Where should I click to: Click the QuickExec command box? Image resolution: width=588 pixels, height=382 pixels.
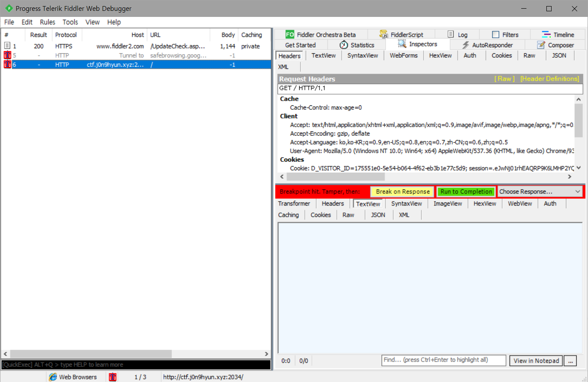136,365
